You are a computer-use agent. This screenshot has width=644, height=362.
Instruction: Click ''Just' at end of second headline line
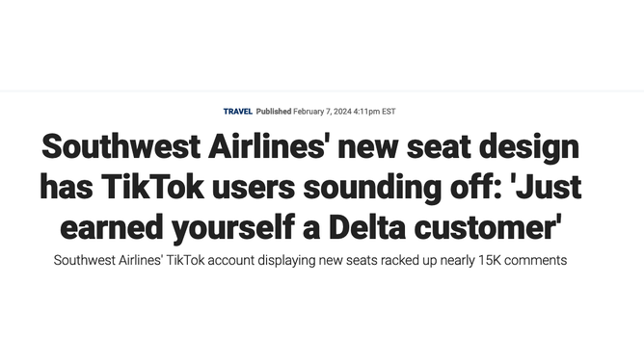tap(546, 187)
